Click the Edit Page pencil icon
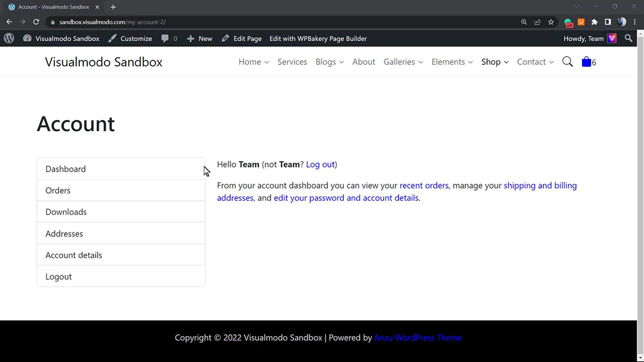 click(225, 38)
